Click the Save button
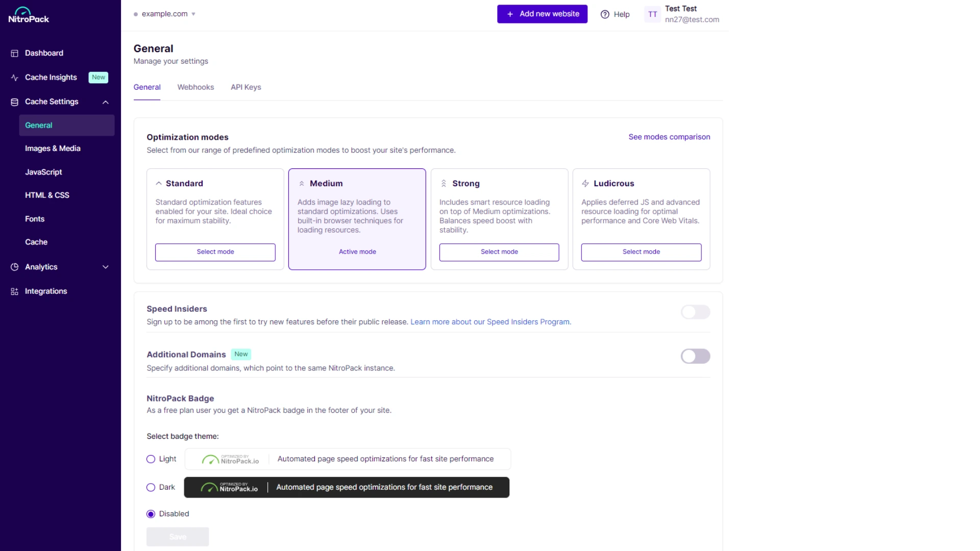 click(178, 537)
